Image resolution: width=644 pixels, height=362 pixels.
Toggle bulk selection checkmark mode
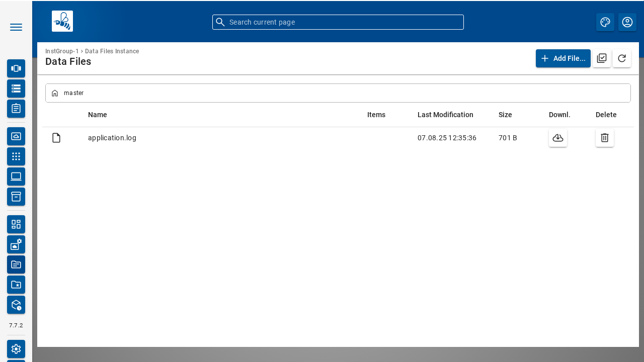click(x=602, y=58)
